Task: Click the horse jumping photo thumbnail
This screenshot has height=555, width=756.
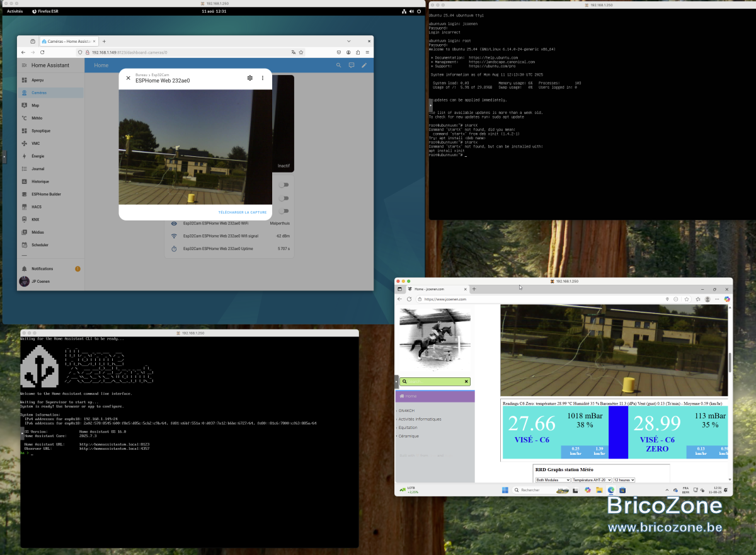Action: (x=435, y=341)
